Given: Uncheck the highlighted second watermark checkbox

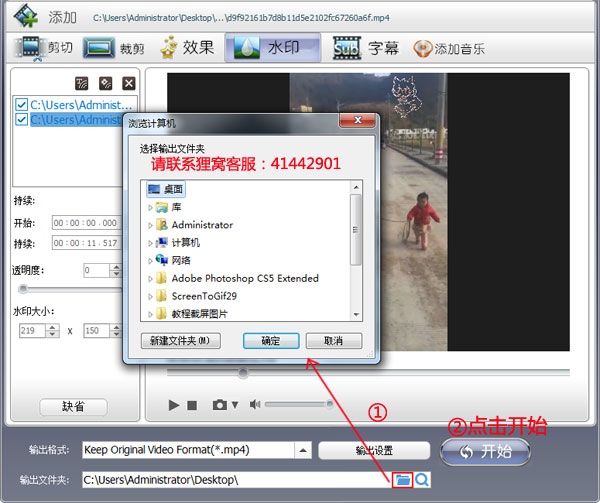Looking at the screenshot, I should tap(21, 119).
